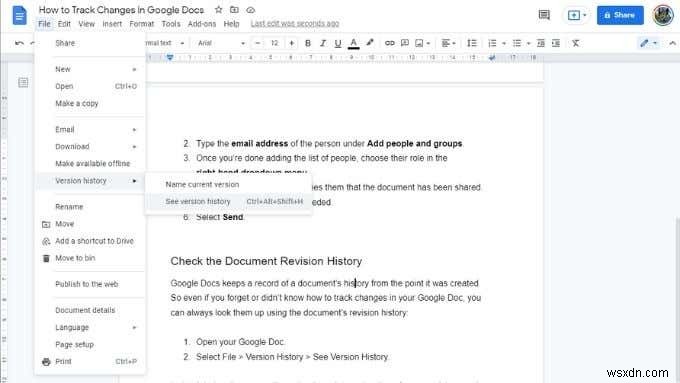Open the Format menu
The width and height of the screenshot is (680, 383).
(141, 24)
